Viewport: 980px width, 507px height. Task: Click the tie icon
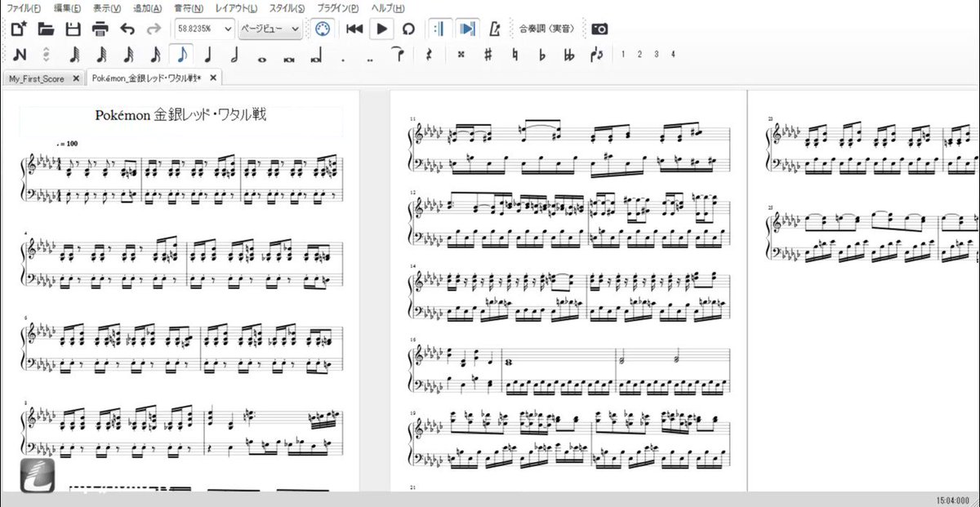tap(399, 55)
